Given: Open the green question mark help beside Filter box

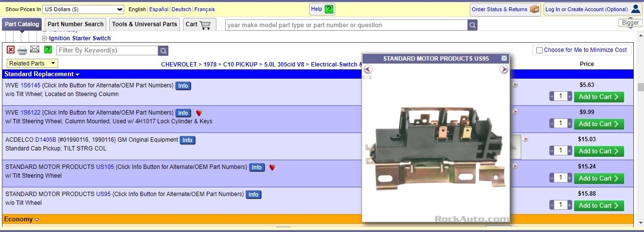Looking at the screenshot, I should point(48,50).
